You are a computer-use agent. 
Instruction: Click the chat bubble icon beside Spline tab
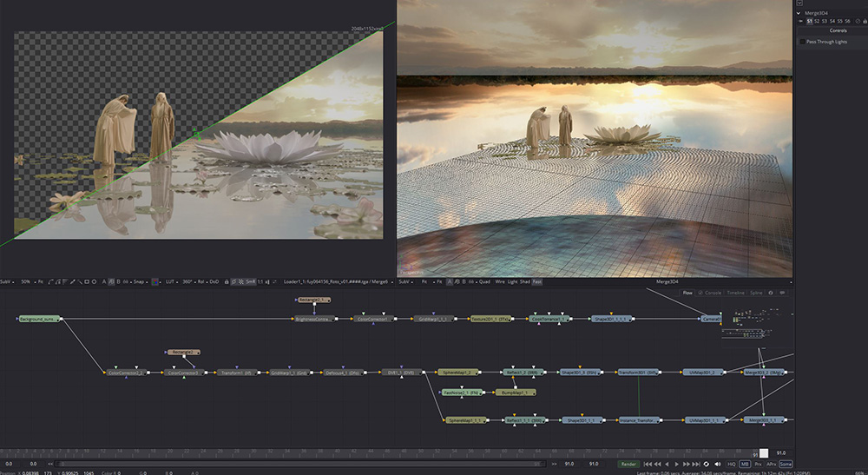tap(782, 293)
